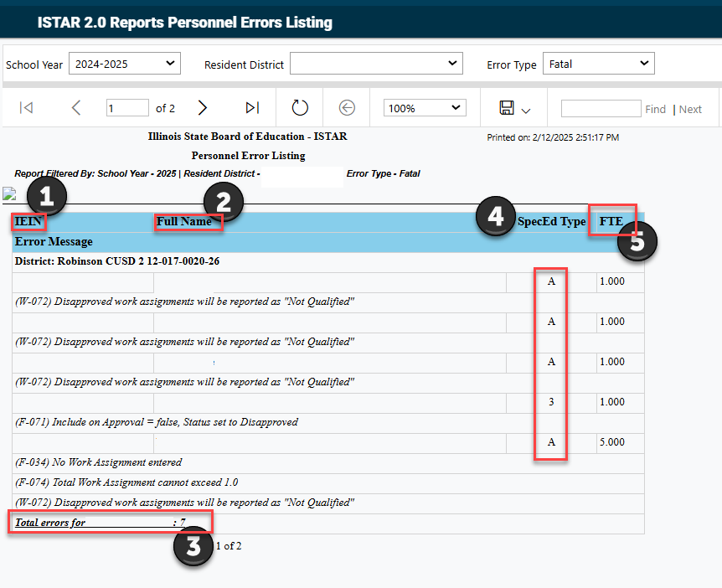The image size is (722, 588).
Task: Expand export format arrow beside save icon
Action: (526, 111)
